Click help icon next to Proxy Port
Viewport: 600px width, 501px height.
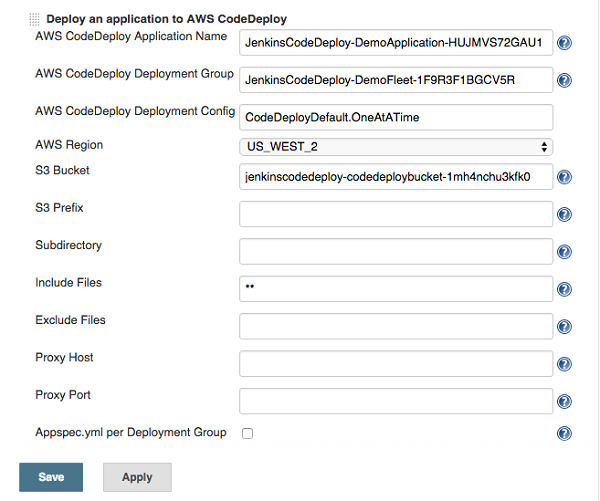point(564,401)
